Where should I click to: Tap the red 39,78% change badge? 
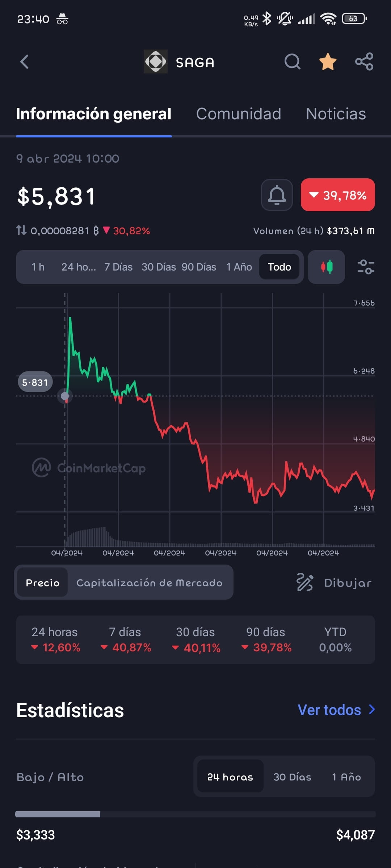337,195
